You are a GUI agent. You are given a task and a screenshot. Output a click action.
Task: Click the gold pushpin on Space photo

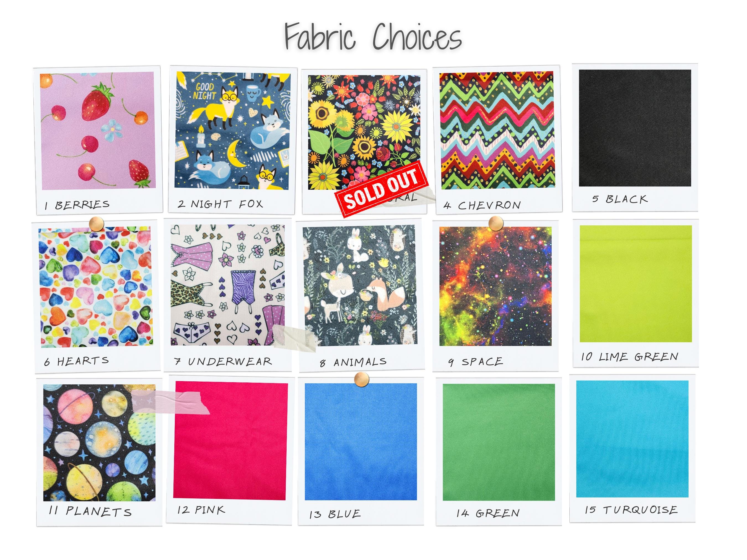496,223
